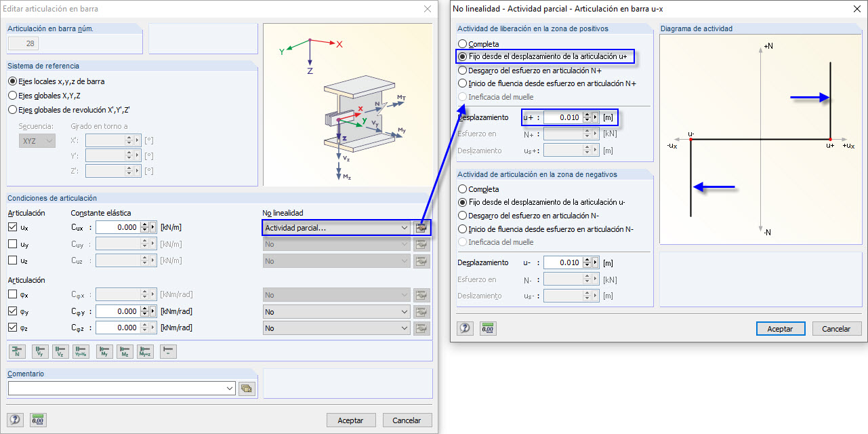Toggle the φz rotational hinge checkbox
This screenshot has width=868, height=434.
12,328
